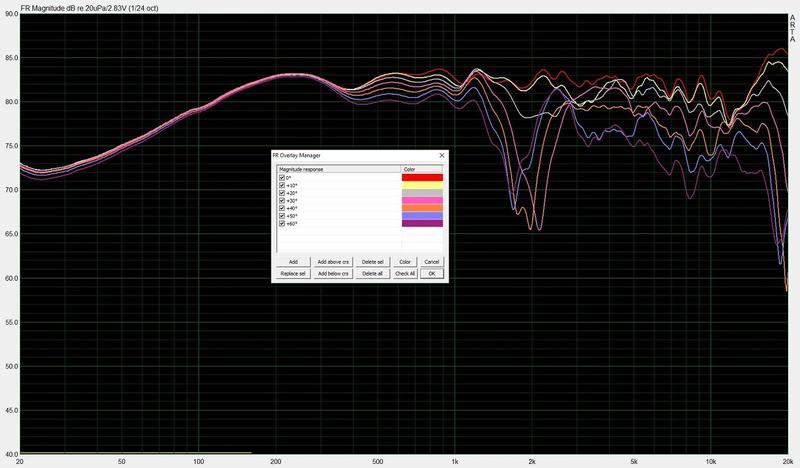Disable the +20° overlay curve checkbox

click(282, 193)
